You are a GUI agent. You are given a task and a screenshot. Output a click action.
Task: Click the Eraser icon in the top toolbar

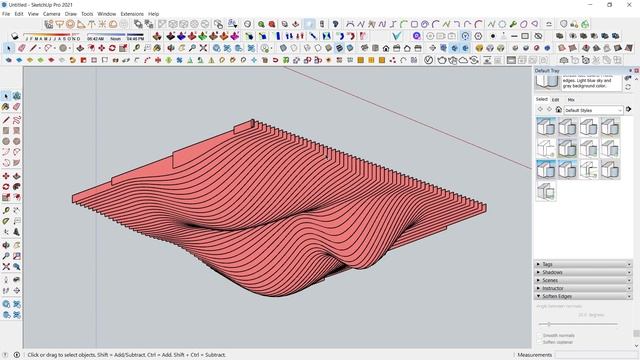click(x=22, y=48)
